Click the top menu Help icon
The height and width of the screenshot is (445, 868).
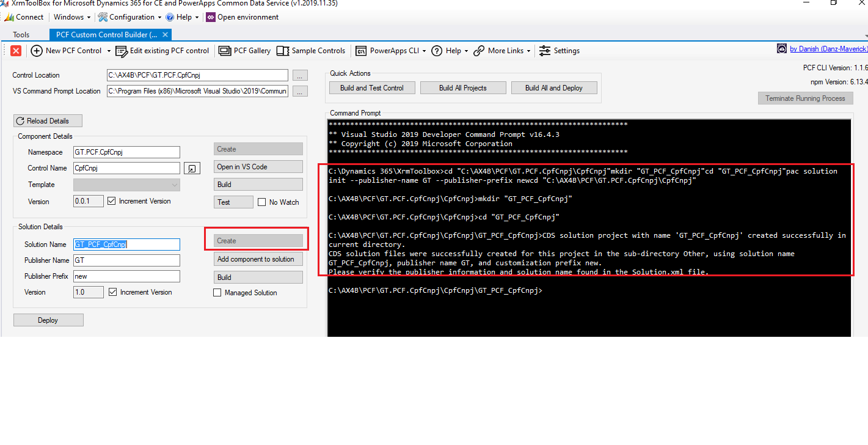click(x=170, y=17)
